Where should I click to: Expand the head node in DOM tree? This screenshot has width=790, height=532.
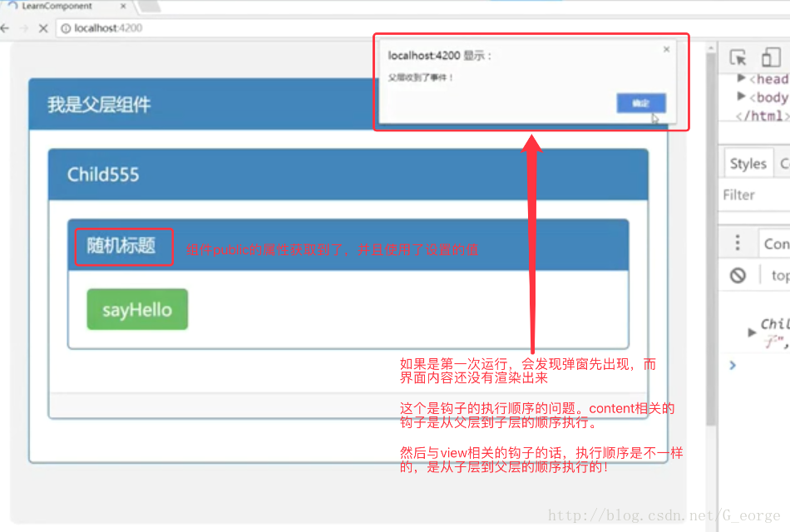741,78
